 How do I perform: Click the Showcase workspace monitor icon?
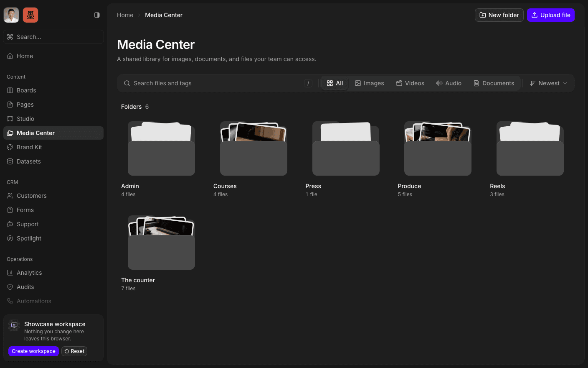pos(14,325)
